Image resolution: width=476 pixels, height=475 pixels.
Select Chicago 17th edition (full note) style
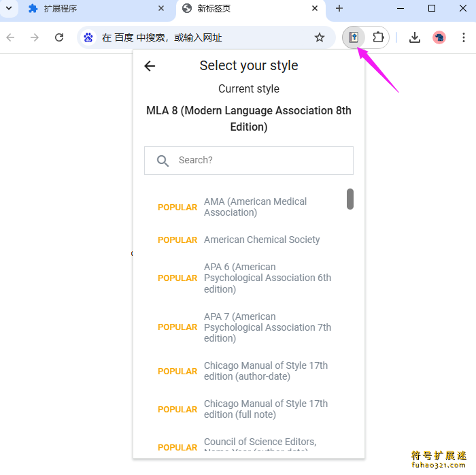point(266,409)
